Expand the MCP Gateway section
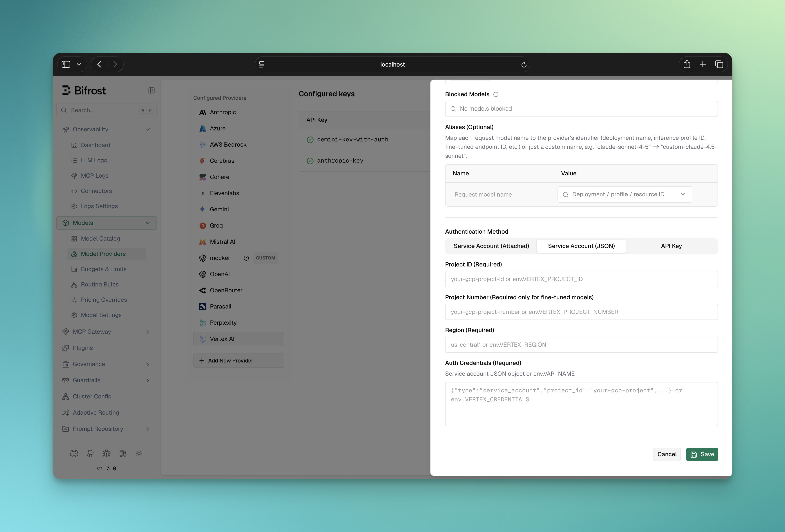 [x=148, y=332]
